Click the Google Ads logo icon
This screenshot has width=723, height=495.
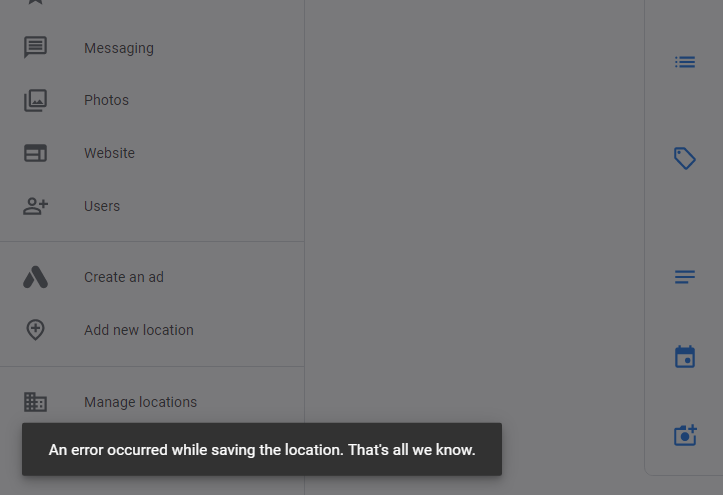coord(36,277)
